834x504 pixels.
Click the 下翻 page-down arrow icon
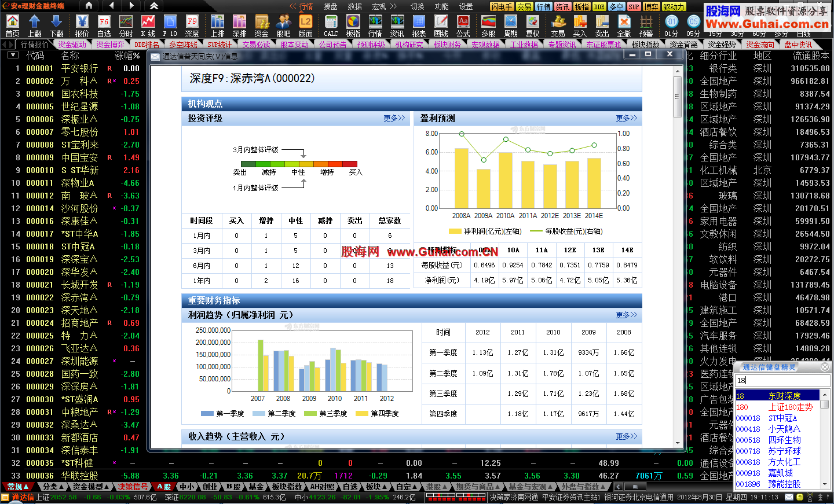click(56, 25)
